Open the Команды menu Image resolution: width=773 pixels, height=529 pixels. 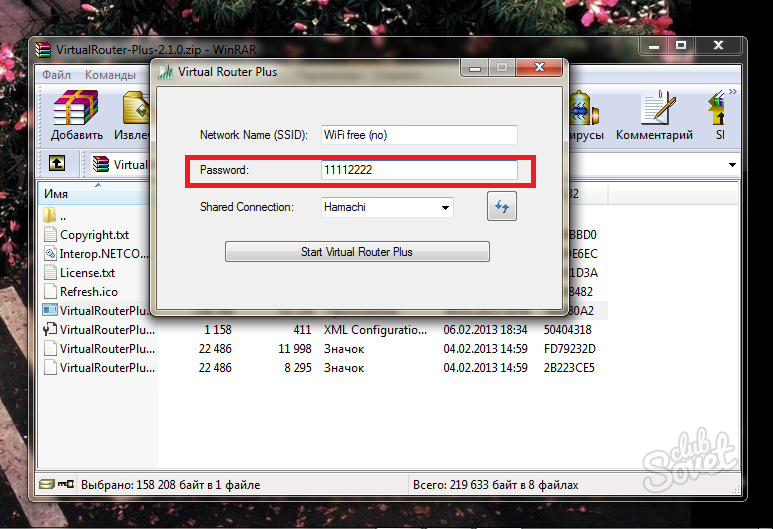tap(110, 75)
